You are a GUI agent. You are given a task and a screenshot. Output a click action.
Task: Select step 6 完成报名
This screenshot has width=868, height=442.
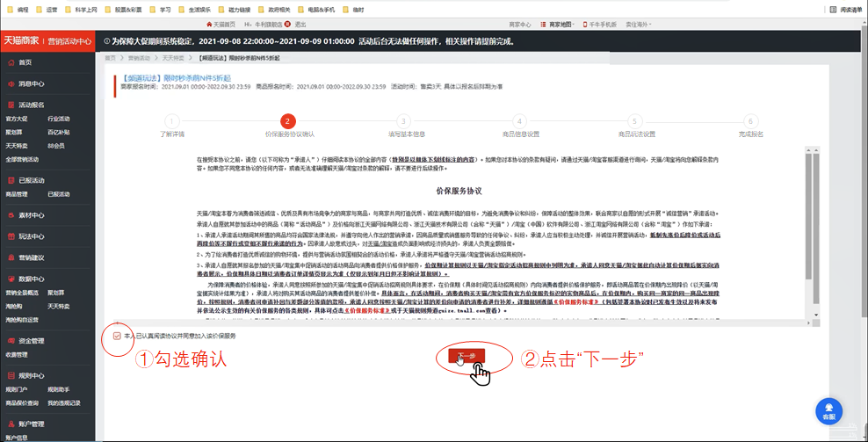[750, 121]
